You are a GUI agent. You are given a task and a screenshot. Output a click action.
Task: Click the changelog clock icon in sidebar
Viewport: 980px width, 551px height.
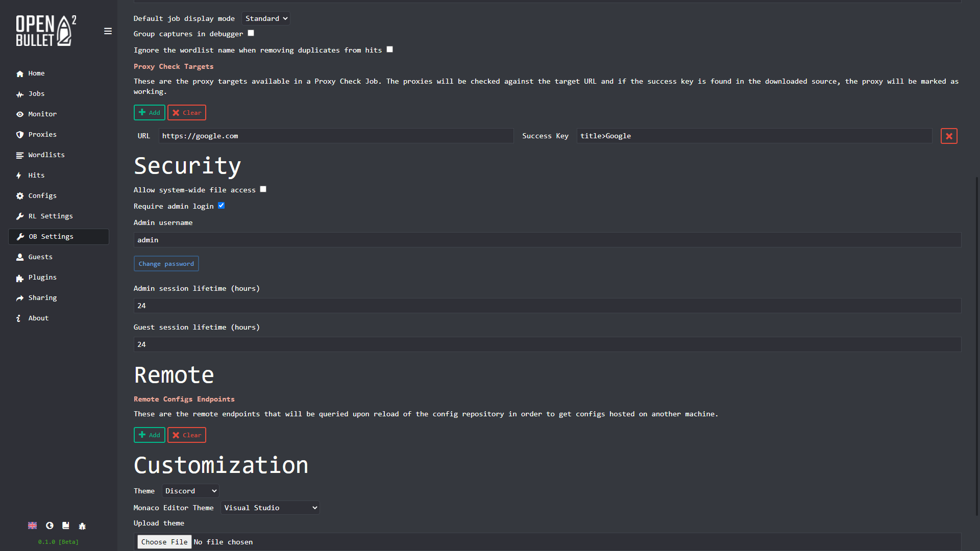click(x=50, y=525)
